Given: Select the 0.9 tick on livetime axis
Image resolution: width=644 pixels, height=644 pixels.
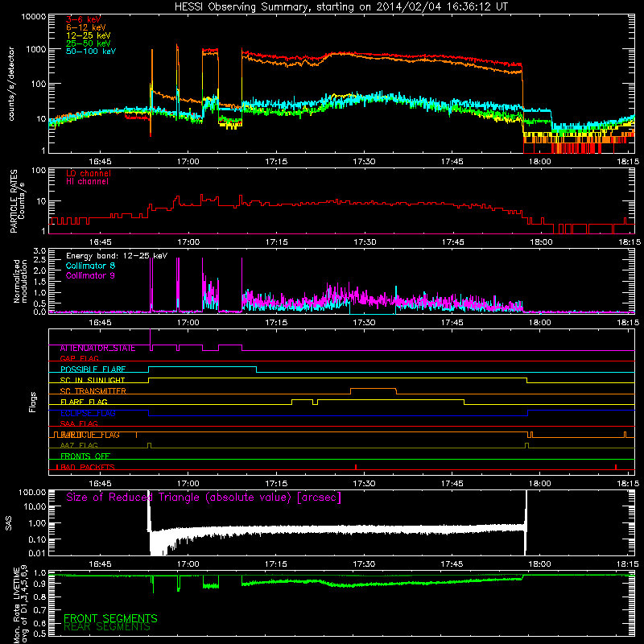Looking at the screenshot, I should click(39, 584).
